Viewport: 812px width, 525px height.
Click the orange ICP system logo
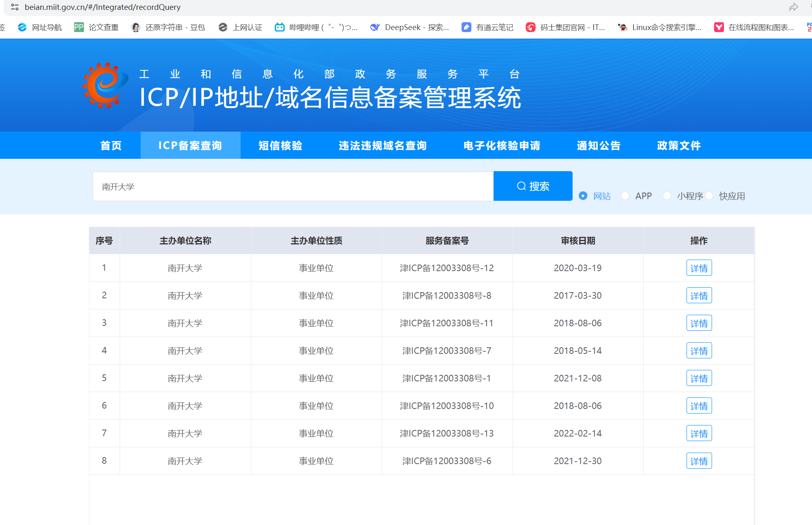(104, 85)
